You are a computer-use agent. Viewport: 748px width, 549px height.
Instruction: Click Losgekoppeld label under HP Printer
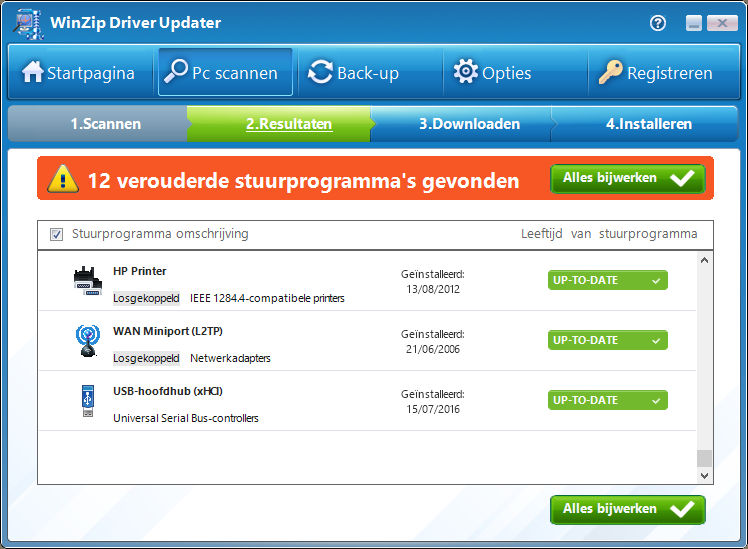[x=146, y=299]
